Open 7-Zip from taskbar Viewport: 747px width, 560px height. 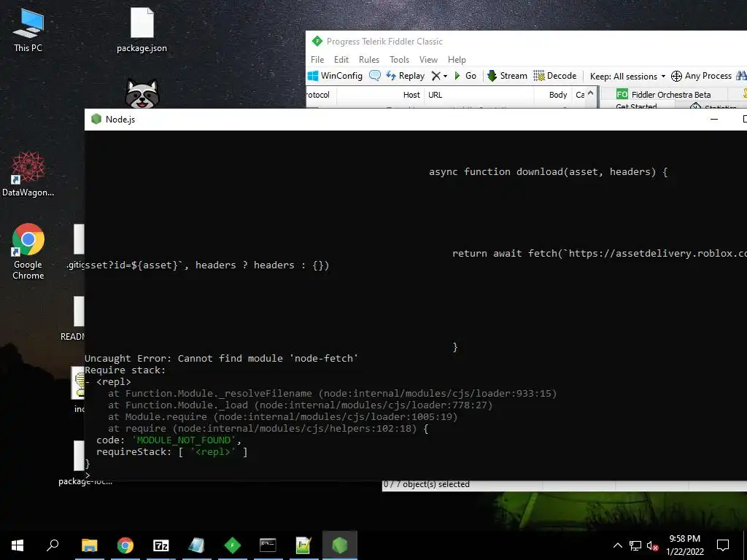pos(161,545)
